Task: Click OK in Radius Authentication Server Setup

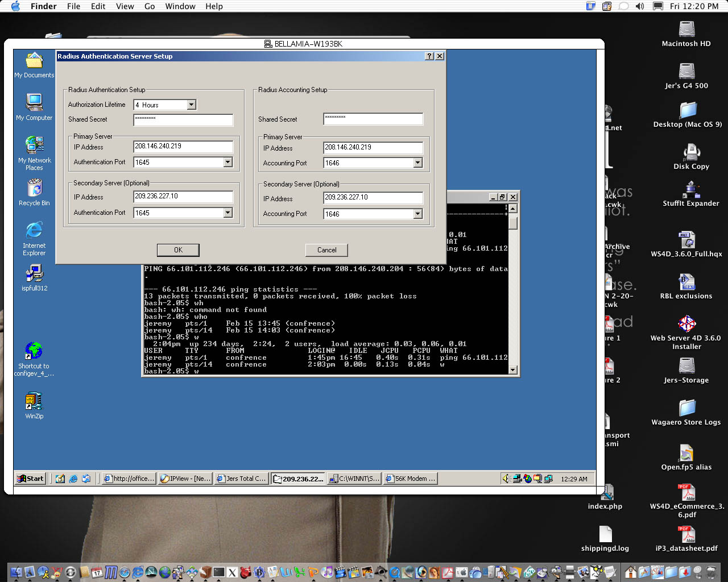Action: (x=178, y=250)
